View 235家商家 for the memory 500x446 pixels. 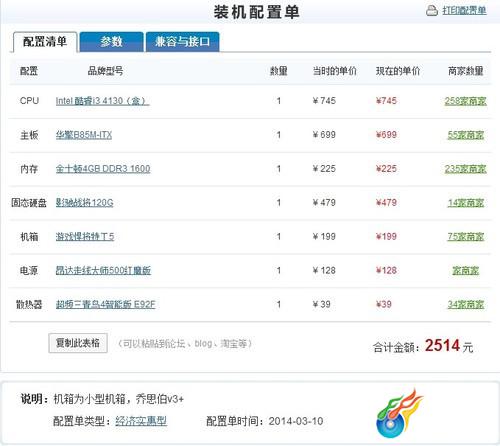pyautogui.click(x=465, y=169)
